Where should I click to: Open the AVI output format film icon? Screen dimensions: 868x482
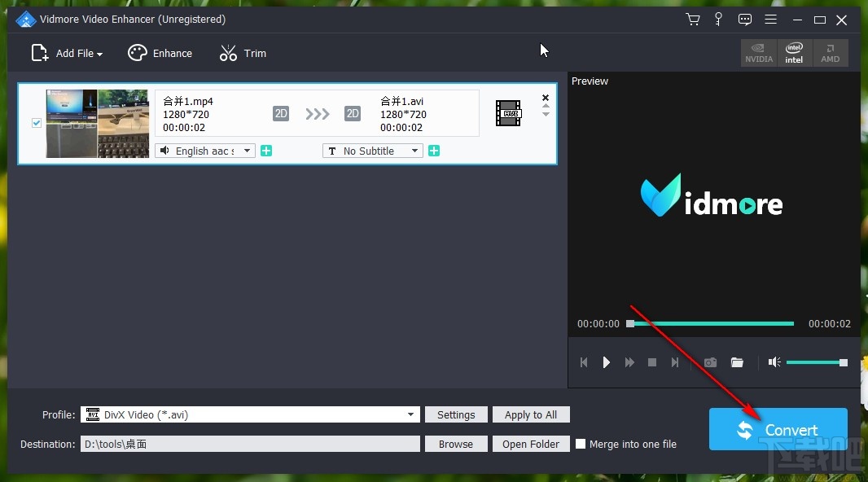(x=508, y=113)
